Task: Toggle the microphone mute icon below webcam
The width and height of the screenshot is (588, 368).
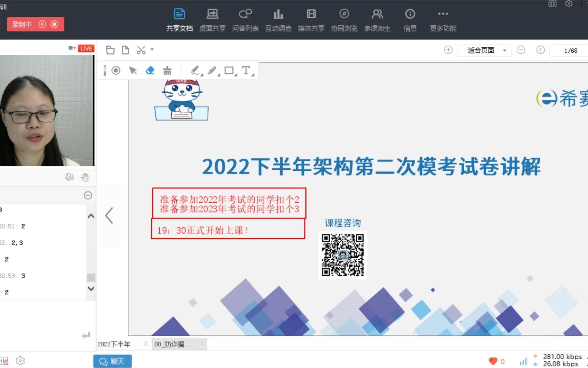Action: [x=70, y=177]
